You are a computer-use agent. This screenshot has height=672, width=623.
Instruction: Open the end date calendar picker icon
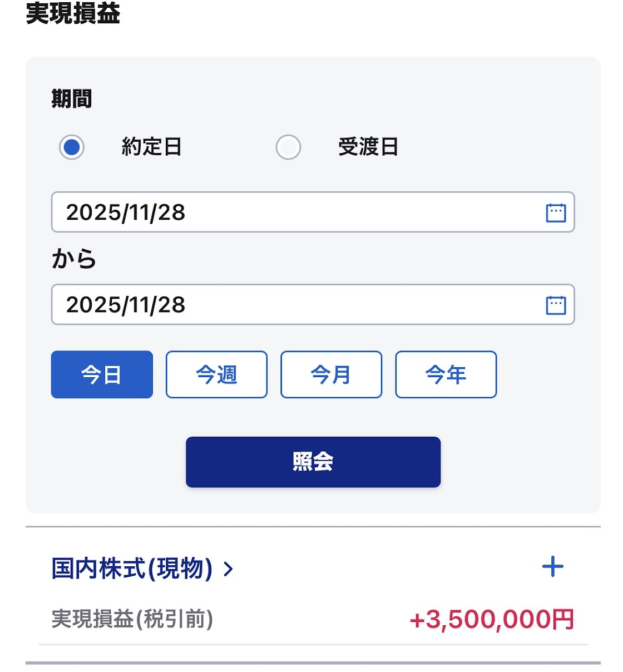click(556, 305)
